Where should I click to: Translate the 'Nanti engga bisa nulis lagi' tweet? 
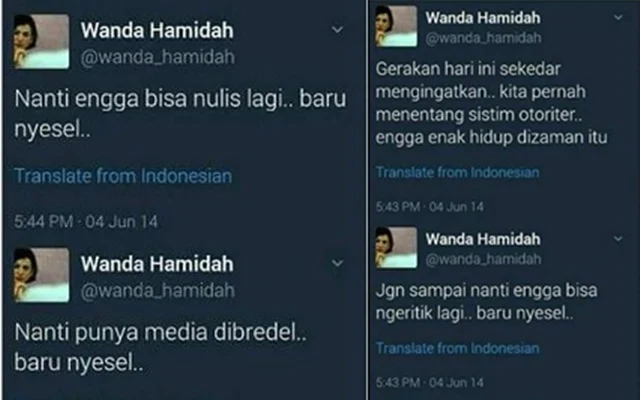(x=123, y=176)
